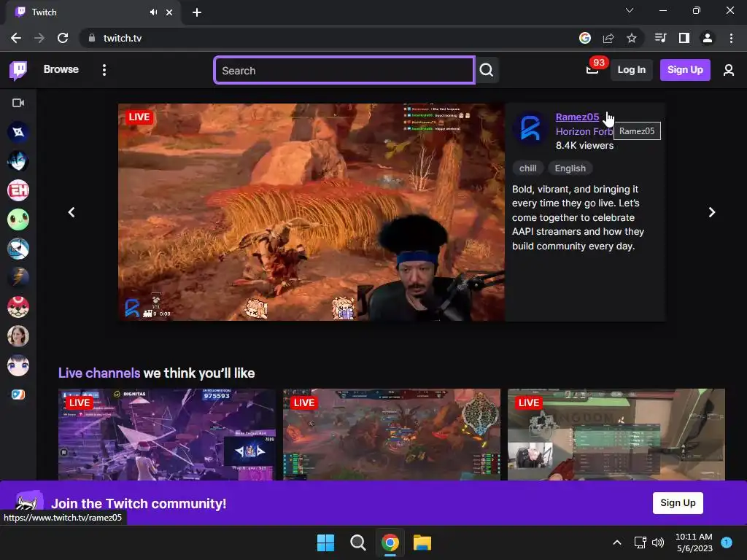Click the Google icon in address bar
This screenshot has width=747, height=560.
tap(584, 38)
